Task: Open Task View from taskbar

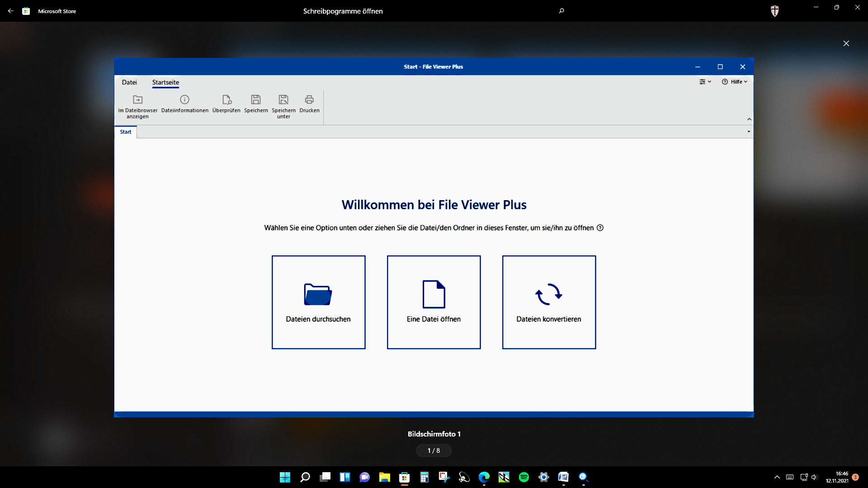Action: [325, 477]
